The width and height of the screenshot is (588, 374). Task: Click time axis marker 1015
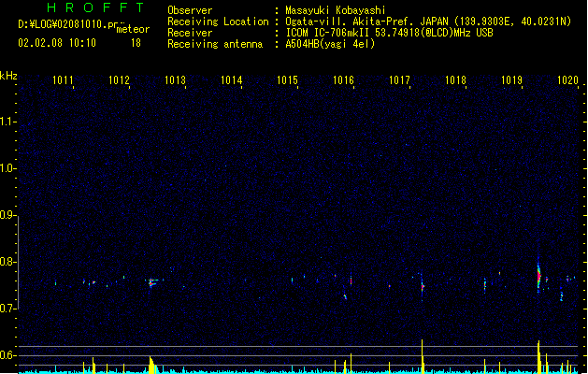click(x=287, y=80)
